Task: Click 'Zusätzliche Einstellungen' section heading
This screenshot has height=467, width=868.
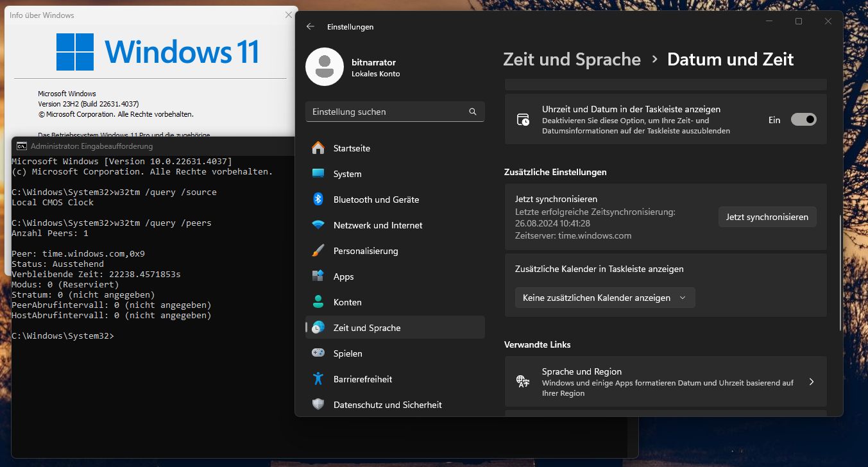Action: (556, 172)
